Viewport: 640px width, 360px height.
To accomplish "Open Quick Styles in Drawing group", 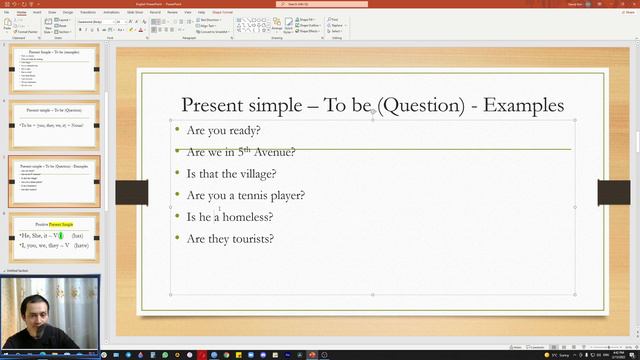I will [289, 25].
